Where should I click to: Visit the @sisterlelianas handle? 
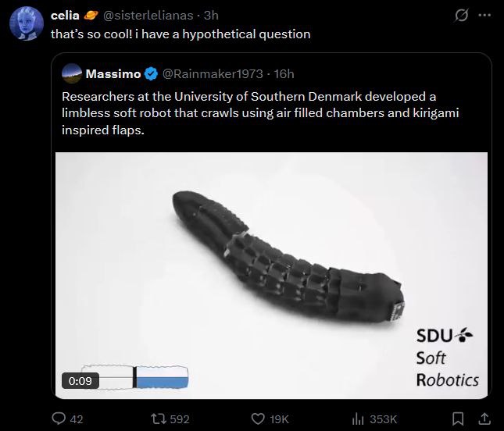click(148, 15)
